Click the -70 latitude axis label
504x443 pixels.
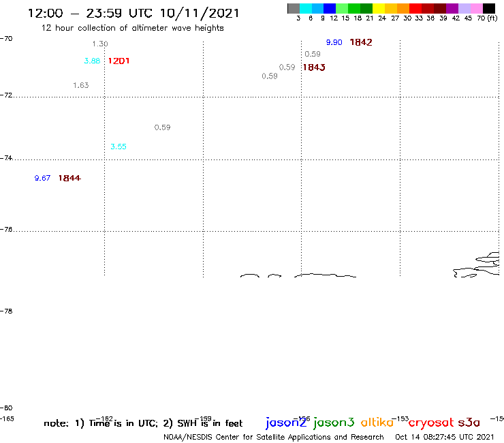click(x=6, y=39)
